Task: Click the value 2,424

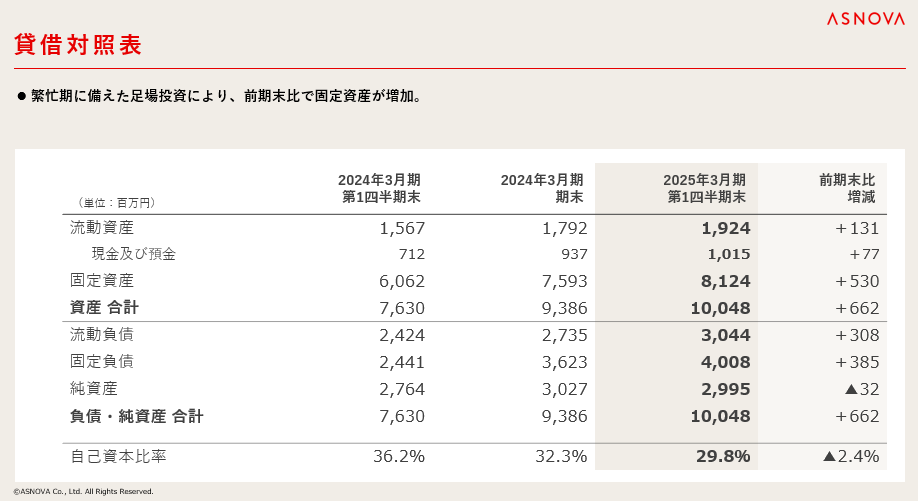Action: click(402, 335)
